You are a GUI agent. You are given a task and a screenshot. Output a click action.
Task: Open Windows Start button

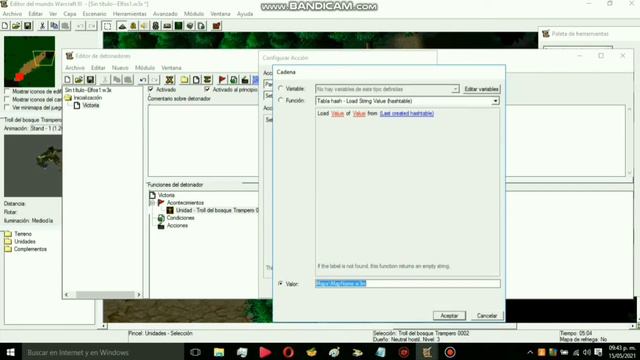coord(11,352)
